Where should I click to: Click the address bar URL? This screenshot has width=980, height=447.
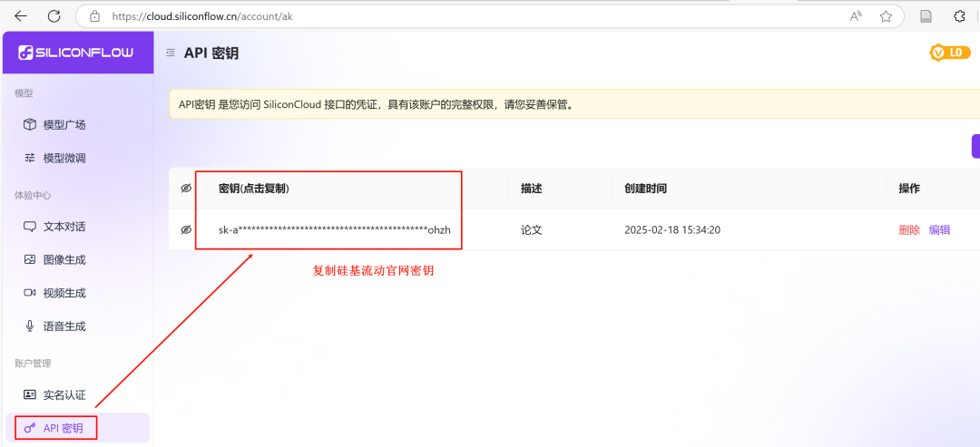(201, 16)
